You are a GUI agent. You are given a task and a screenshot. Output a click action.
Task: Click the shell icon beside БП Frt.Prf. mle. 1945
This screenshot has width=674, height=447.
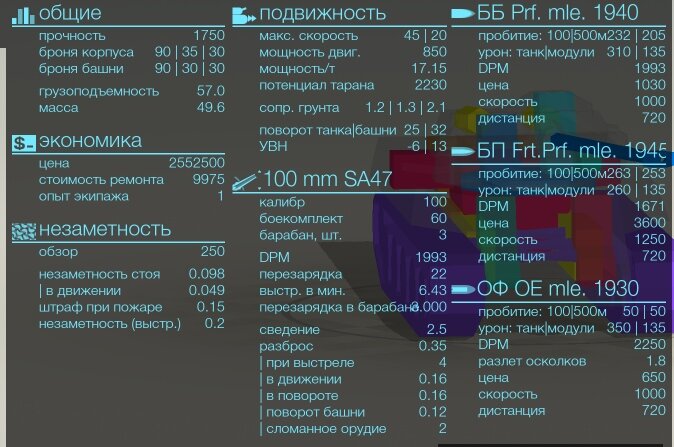pos(463,152)
